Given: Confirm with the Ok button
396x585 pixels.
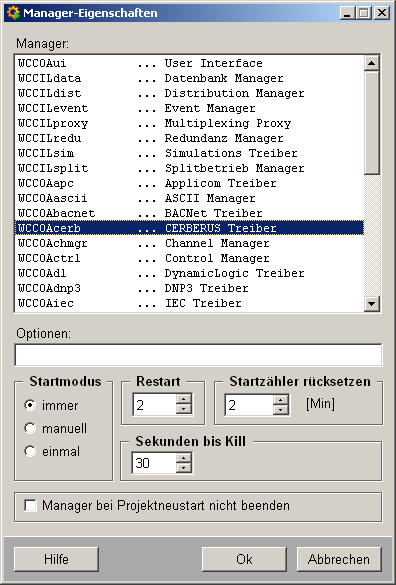Looking at the screenshot, I should (x=244, y=559).
